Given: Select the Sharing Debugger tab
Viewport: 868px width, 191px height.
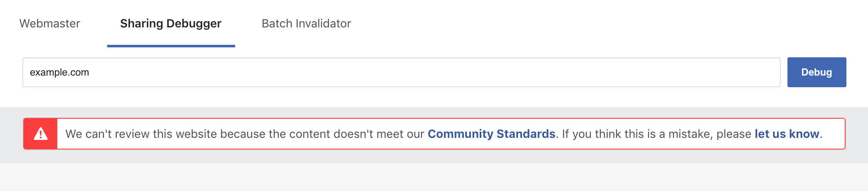Looking at the screenshot, I should coord(171,24).
